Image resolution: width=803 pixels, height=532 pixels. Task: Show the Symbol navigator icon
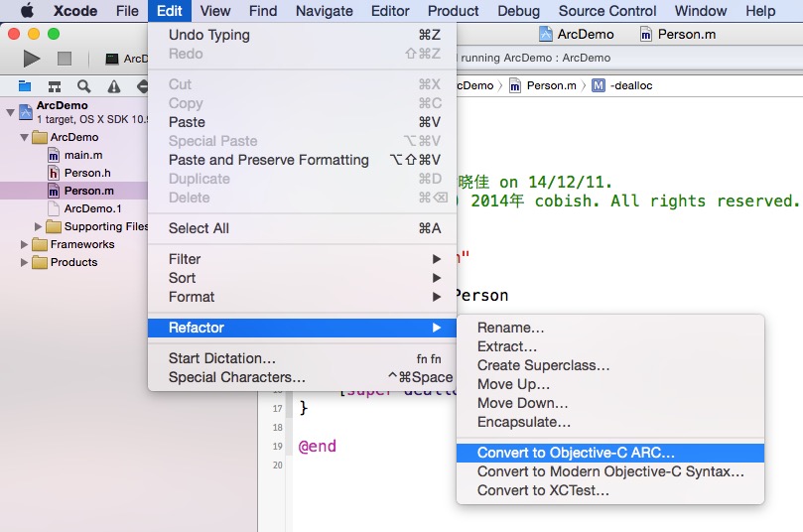pyautogui.click(x=55, y=86)
